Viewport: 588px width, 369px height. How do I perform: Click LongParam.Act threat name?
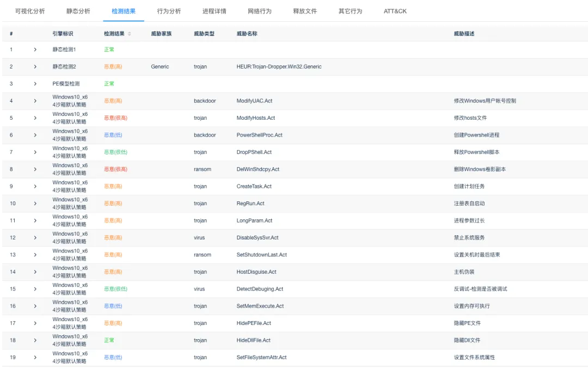[255, 220]
